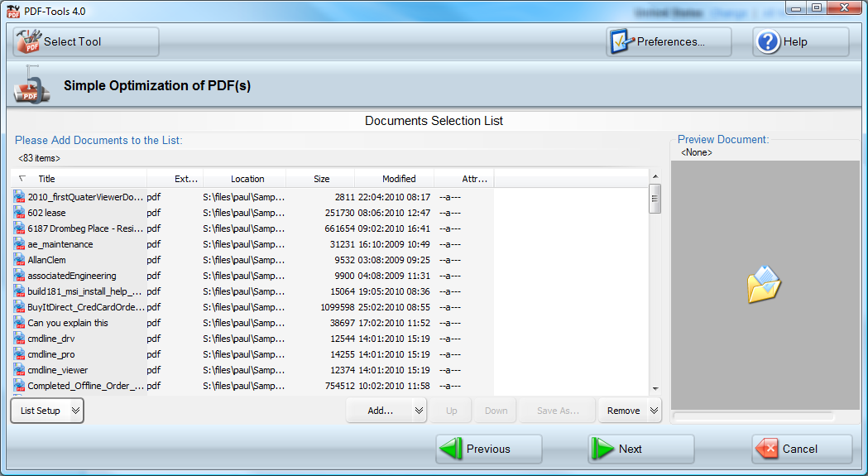Click the sort direction arrow in Title header

22,179
